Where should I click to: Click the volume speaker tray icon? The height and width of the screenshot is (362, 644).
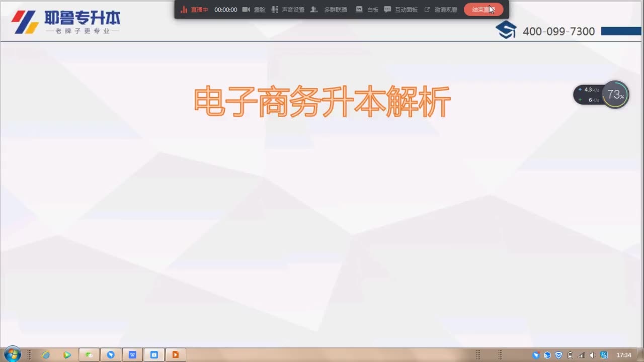[x=593, y=355]
